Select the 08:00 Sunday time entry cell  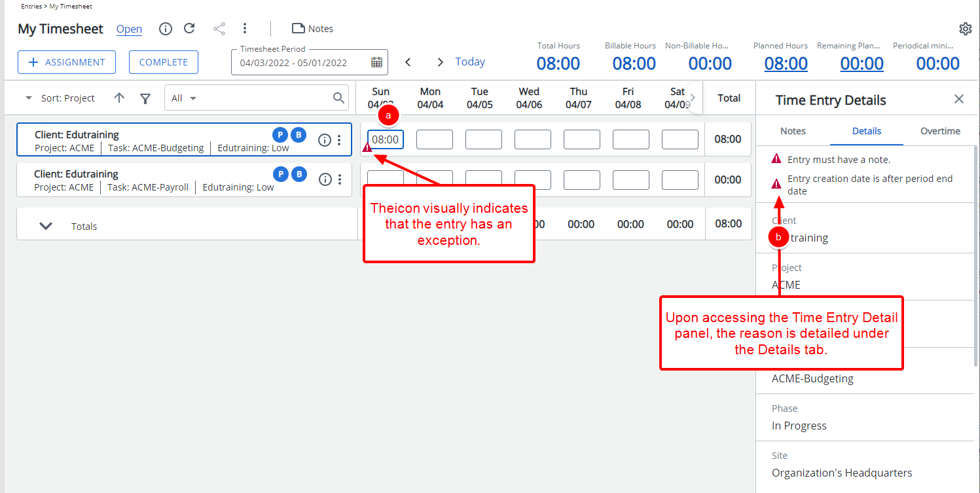click(386, 139)
